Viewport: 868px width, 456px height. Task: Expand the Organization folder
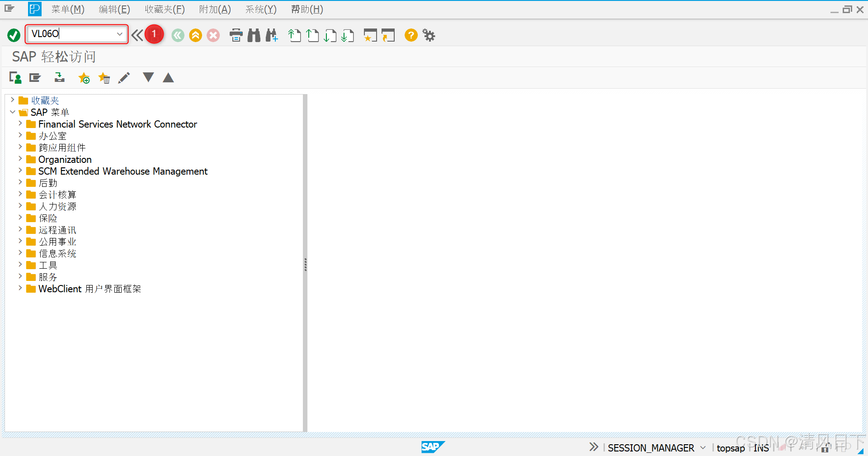click(20, 159)
